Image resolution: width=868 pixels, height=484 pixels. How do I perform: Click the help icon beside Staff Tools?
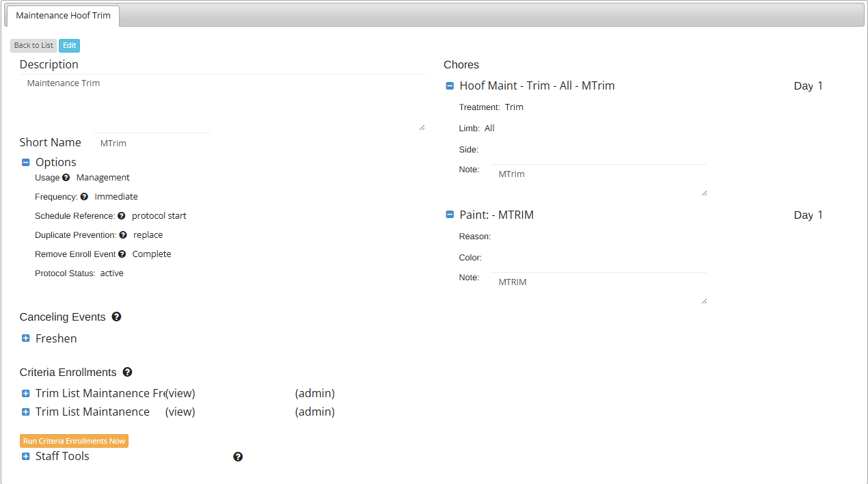coord(238,457)
